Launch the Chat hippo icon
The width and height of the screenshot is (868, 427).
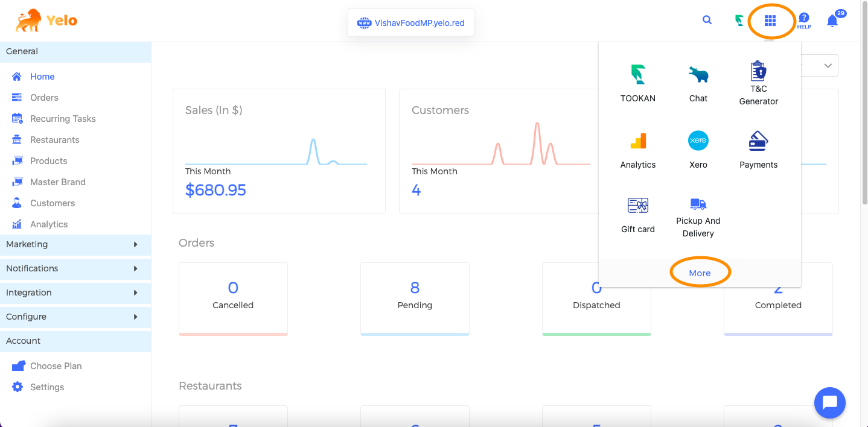698,75
